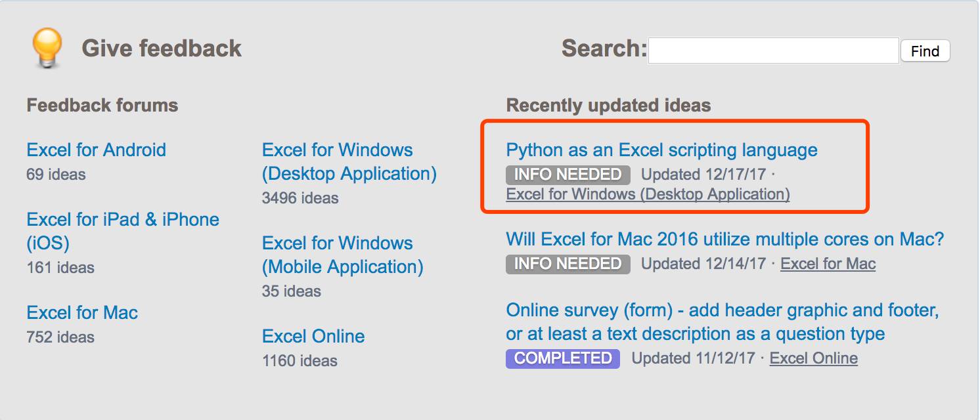980x420 pixels.
Task: Follow underlined Excel for Mac link
Action: pos(828,264)
